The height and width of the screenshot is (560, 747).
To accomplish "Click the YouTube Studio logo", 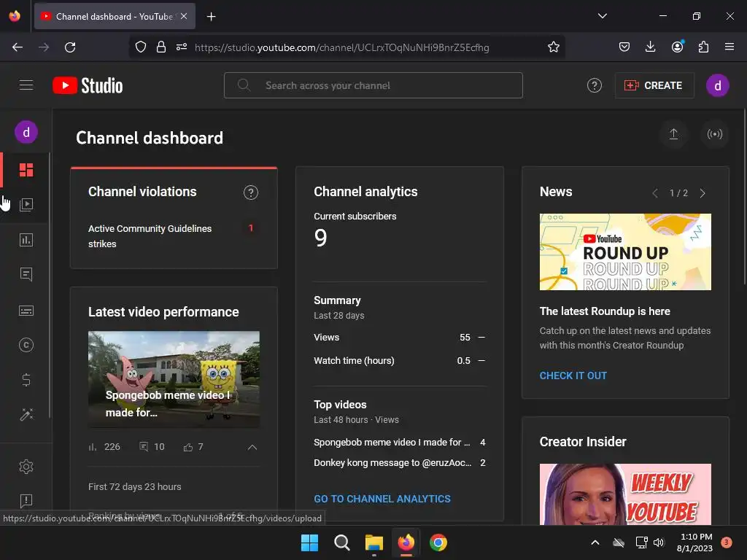I will [88, 86].
